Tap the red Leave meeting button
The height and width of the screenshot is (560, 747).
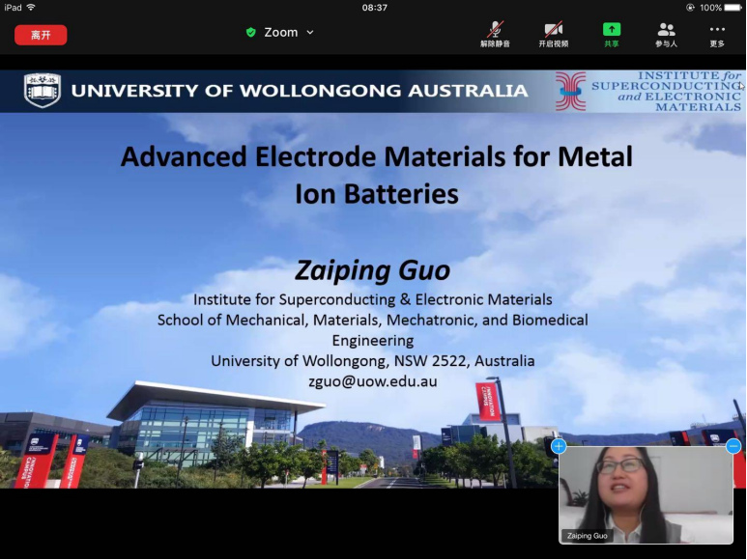41,35
